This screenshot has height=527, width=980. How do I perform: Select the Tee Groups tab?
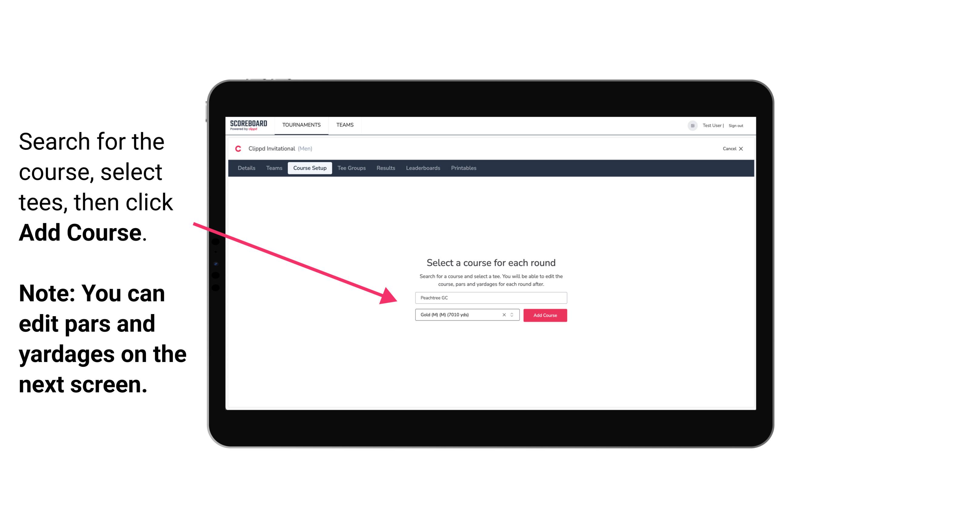tap(351, 168)
